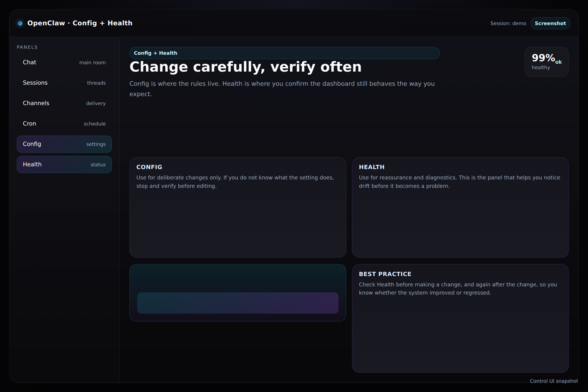Open the Sessions panel
Image resolution: width=588 pixels, height=392 pixels.
pyautogui.click(x=64, y=83)
